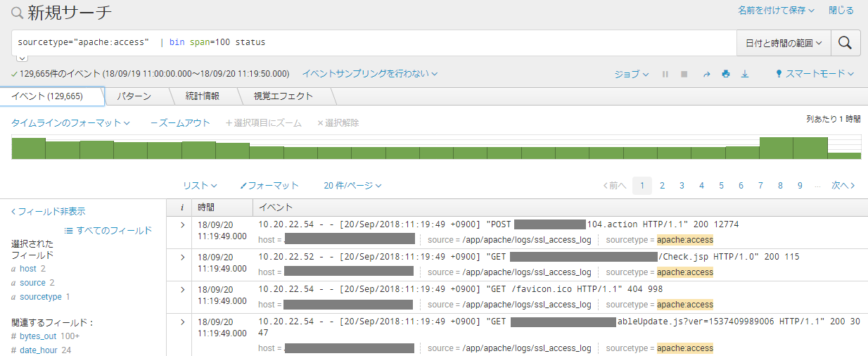Go to results page 9
This screenshot has width=868, height=356.
click(800, 185)
